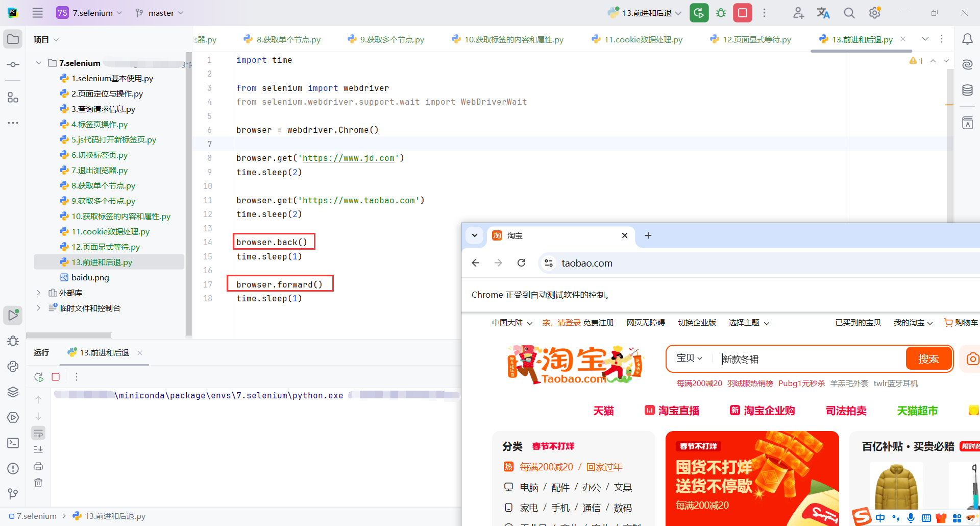The height and width of the screenshot is (526, 980).
Task: Switch to 9.获取多个节点.py editor tab
Action: click(386, 39)
